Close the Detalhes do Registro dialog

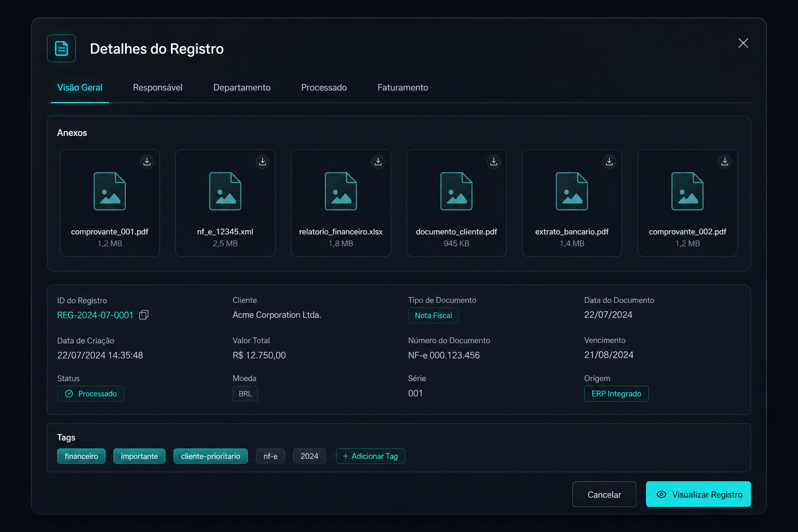click(x=743, y=43)
